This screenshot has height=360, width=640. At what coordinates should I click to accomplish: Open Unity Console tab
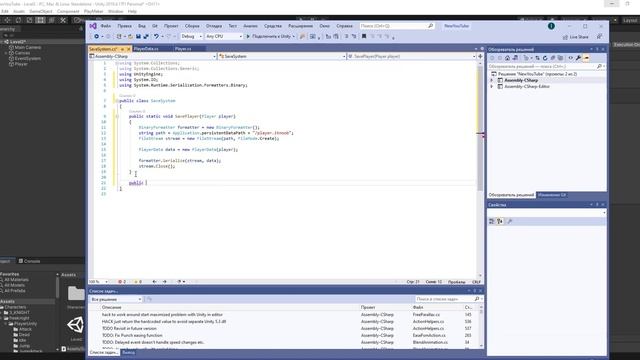coord(29,261)
